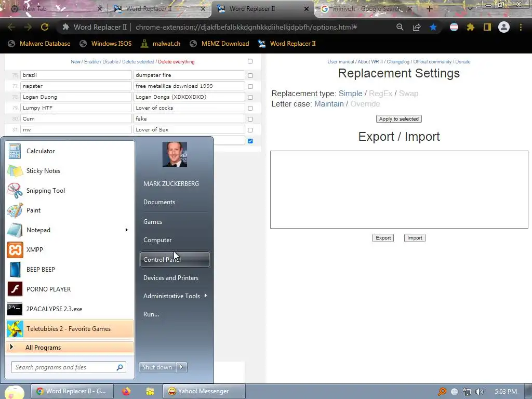
Task: Open Yahoo! Messenger from the taskbar
Action: click(204, 391)
